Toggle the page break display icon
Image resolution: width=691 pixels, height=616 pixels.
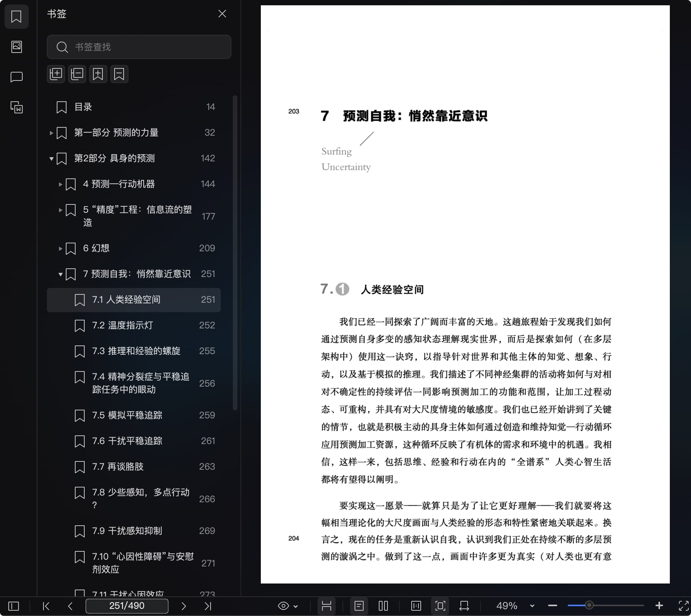point(327,606)
